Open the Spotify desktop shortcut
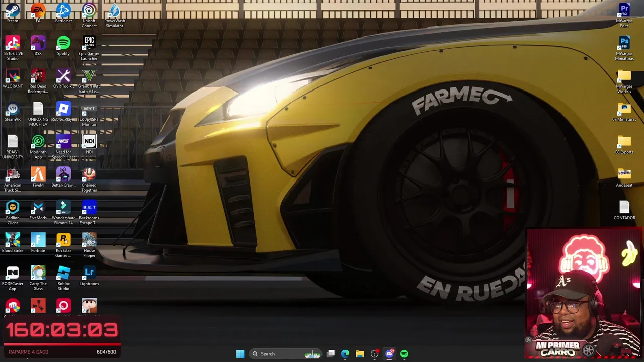 click(x=63, y=46)
